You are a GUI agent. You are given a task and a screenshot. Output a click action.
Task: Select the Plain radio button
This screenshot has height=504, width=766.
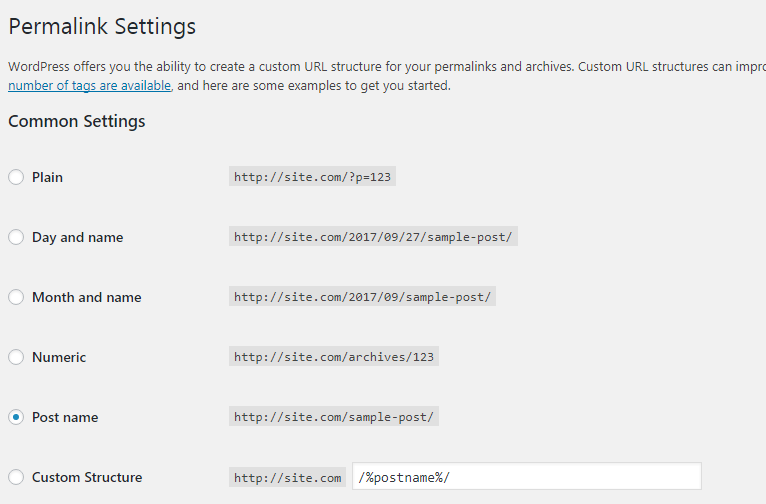16,177
